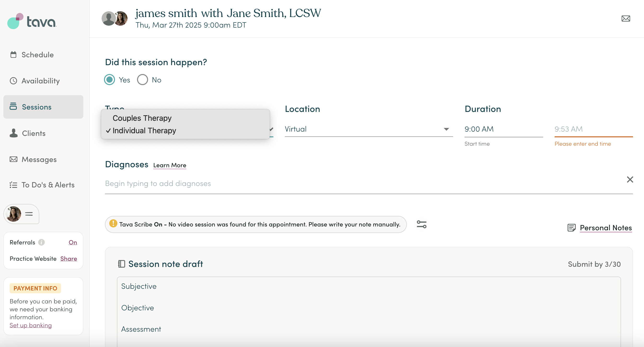This screenshot has height=347, width=644.
Task: Click the Personal Notes note icon
Action: pyautogui.click(x=572, y=228)
